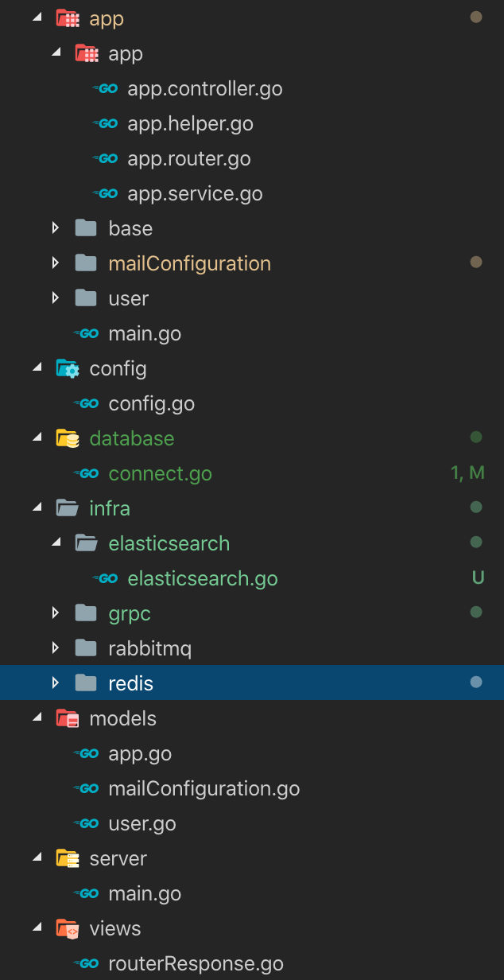Image resolution: width=504 pixels, height=980 pixels.
Task: Click the Go file icon next to main.go
Action: click(86, 333)
